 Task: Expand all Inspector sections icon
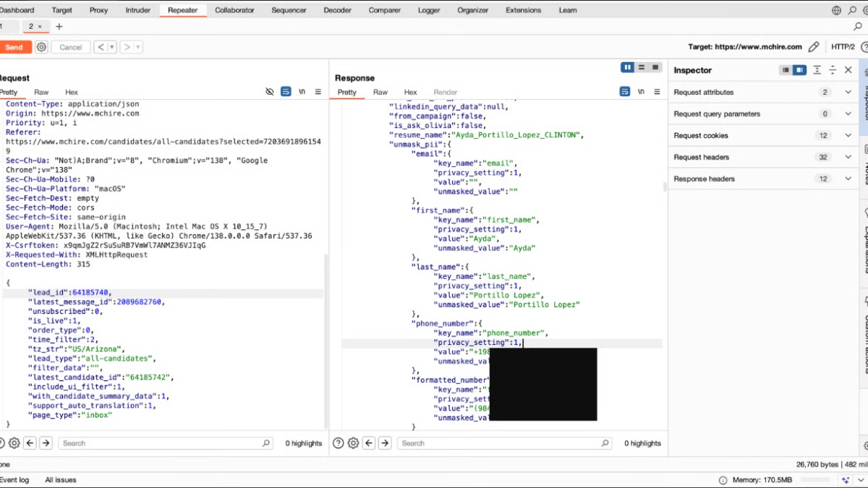pyautogui.click(x=817, y=70)
